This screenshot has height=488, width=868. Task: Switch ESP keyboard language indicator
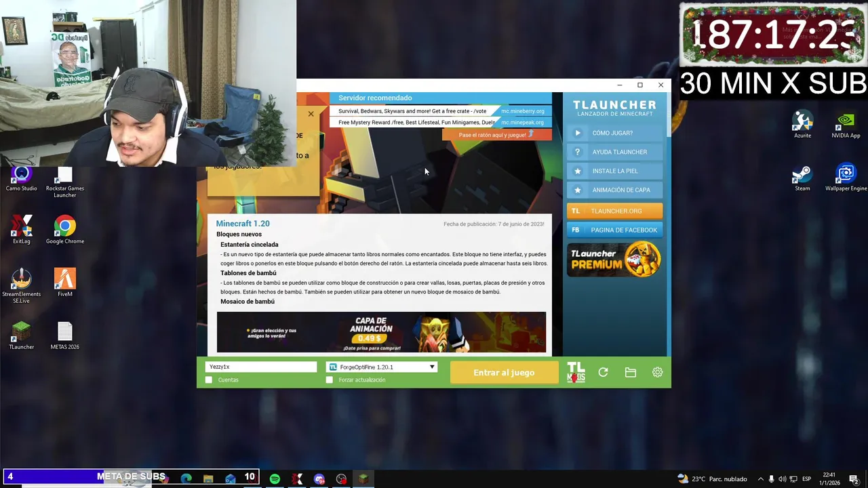tap(807, 479)
